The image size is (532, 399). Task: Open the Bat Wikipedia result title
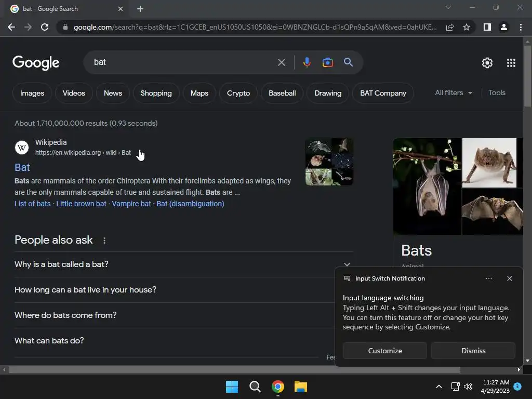[22, 167]
